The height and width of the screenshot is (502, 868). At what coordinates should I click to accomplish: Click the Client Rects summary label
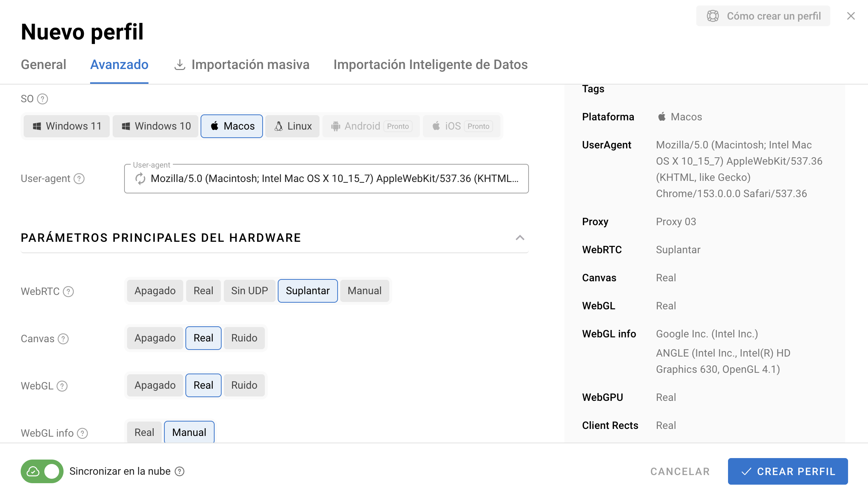click(610, 426)
